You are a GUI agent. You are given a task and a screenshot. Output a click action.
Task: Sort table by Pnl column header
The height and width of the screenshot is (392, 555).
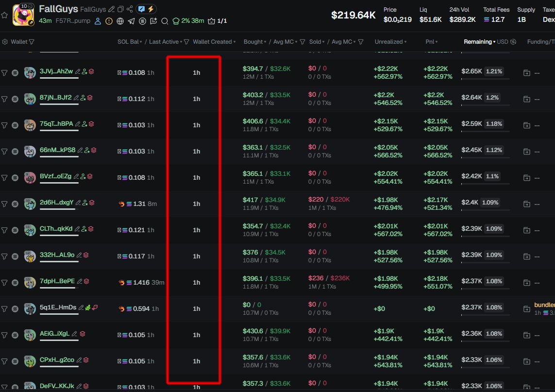pos(430,42)
